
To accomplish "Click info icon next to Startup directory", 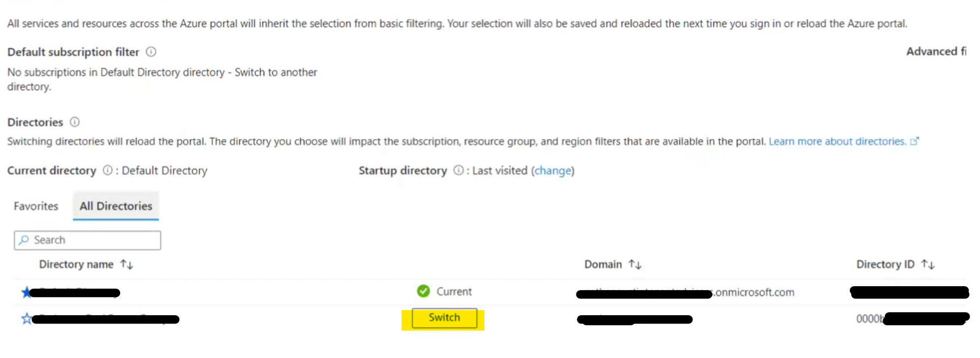I will [458, 170].
